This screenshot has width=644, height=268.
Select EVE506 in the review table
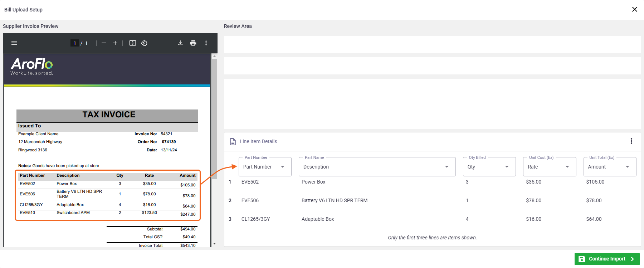point(250,200)
